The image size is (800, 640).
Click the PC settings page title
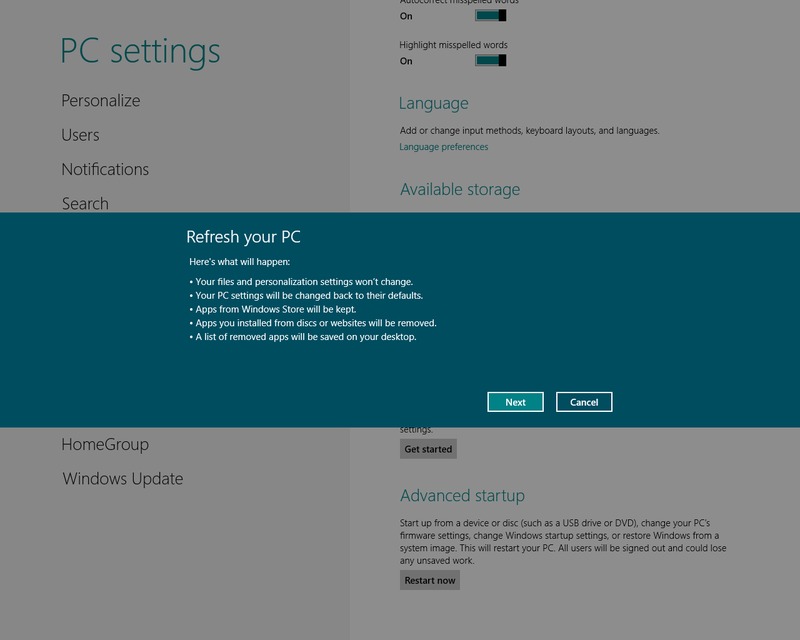[140, 50]
